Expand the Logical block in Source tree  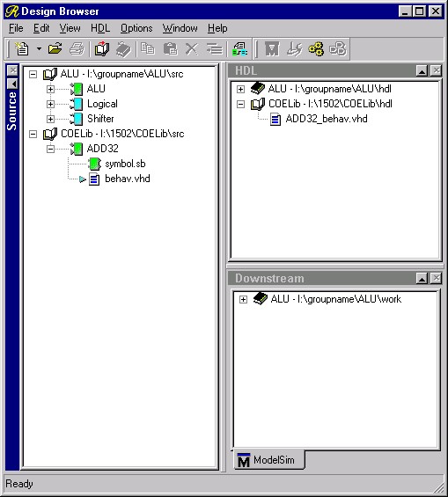[50, 104]
